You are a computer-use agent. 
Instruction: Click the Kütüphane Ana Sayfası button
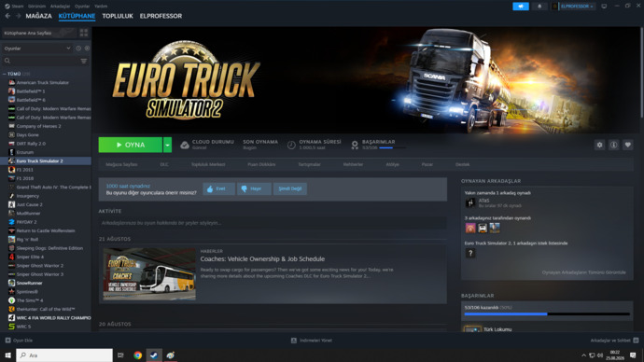click(39, 33)
